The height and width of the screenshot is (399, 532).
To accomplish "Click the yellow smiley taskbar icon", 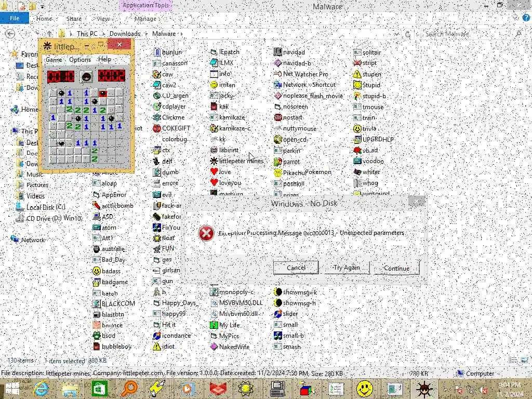I will 364,389.
